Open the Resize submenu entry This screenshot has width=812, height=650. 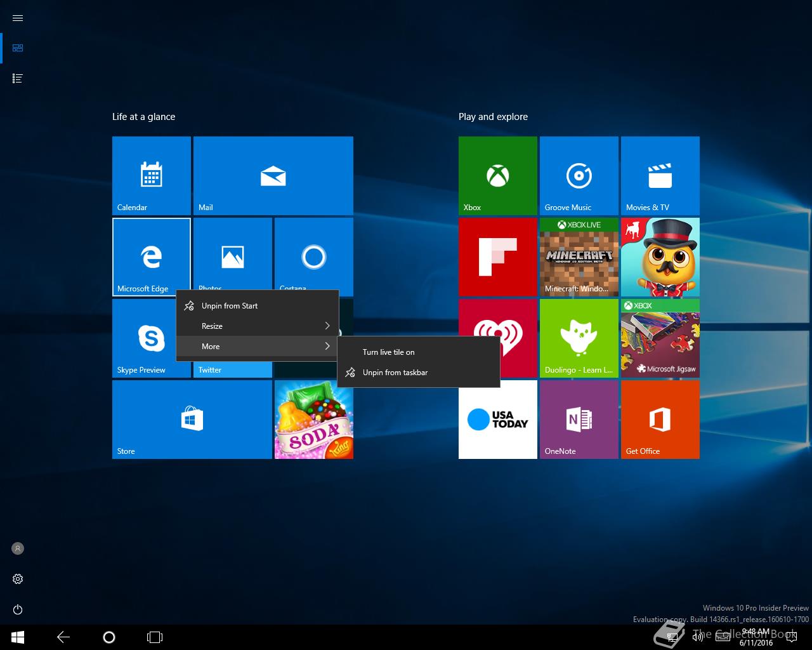257,326
